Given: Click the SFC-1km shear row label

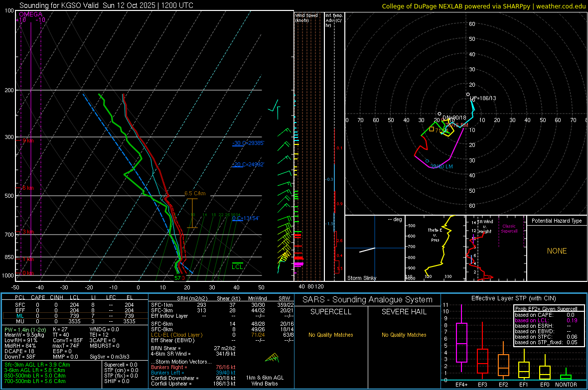Looking at the screenshot, I should pos(162,305).
